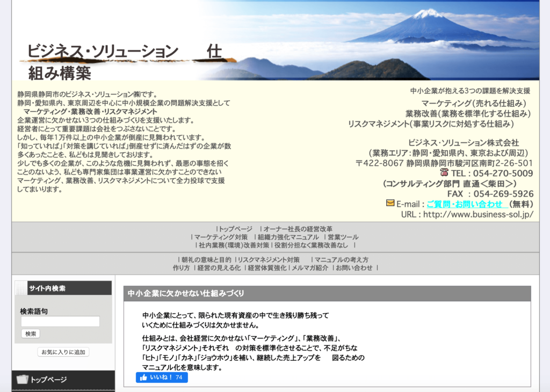
Task: Open リスクマネジメント対策 link
Action: 269,260
